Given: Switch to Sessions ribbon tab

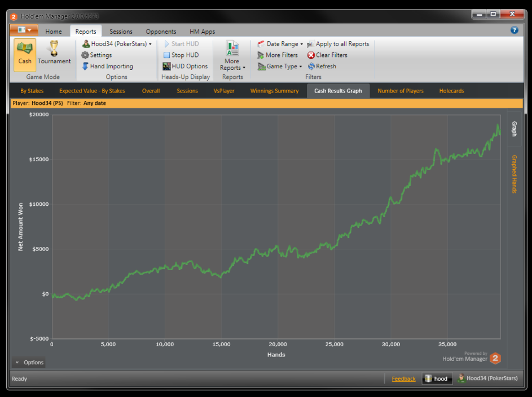Looking at the screenshot, I should tap(121, 32).
